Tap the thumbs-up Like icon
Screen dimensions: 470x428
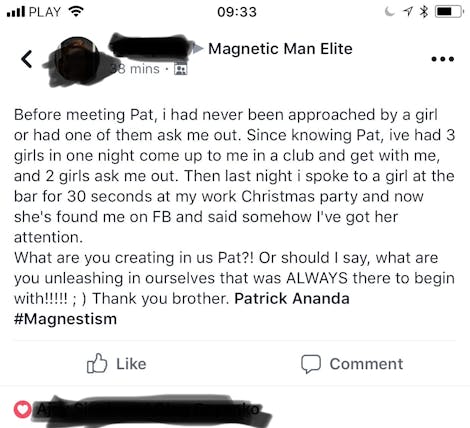point(97,363)
